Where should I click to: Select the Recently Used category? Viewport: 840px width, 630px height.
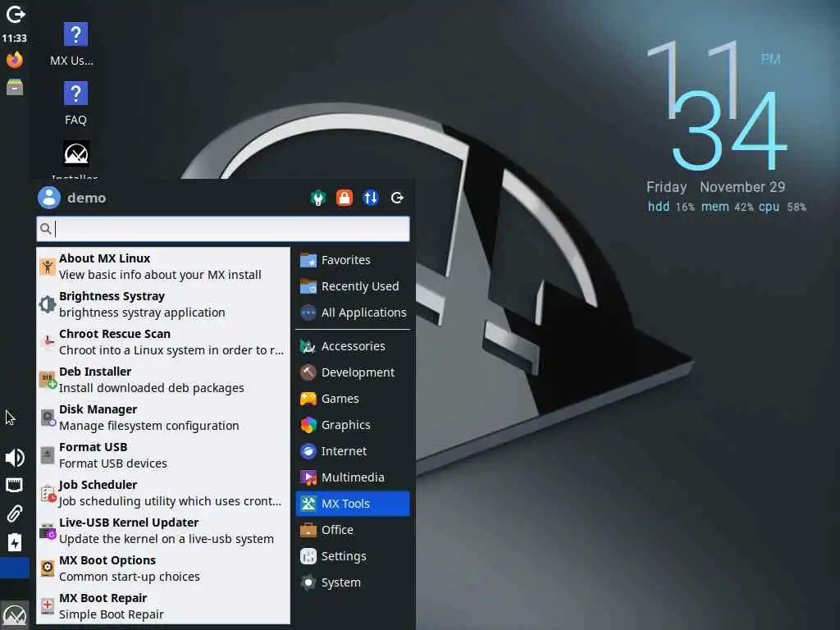coord(353,286)
